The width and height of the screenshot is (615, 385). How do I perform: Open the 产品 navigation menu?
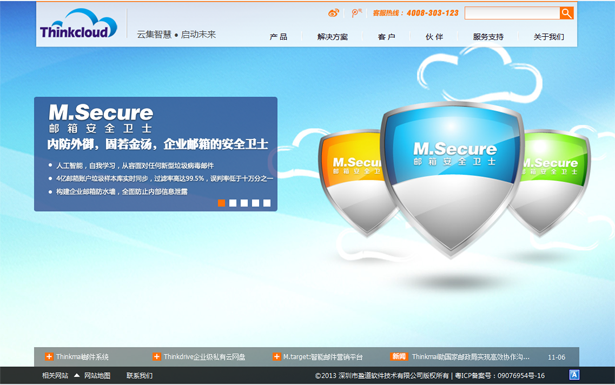(x=278, y=37)
